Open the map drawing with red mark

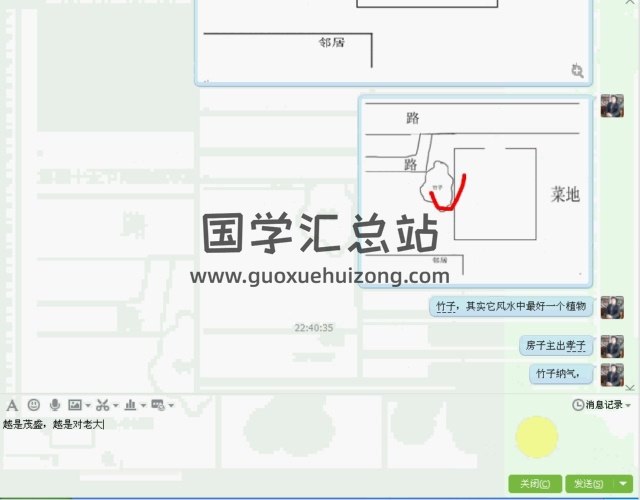[476, 191]
